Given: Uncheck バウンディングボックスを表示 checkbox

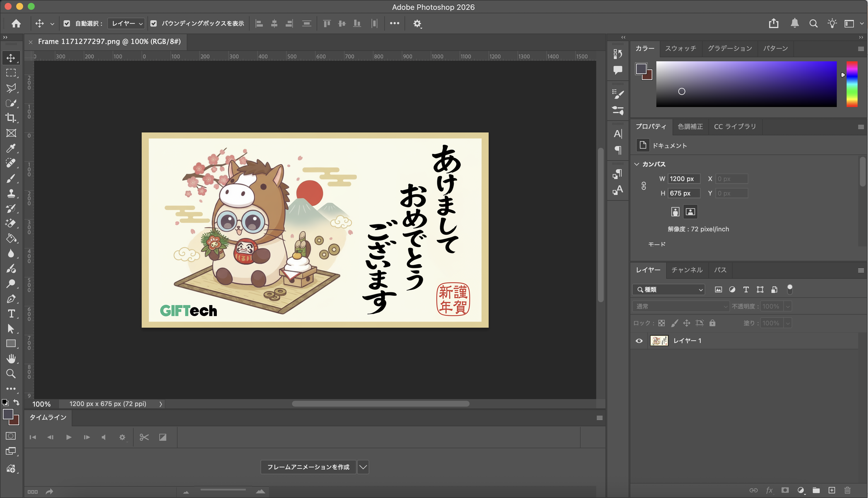Looking at the screenshot, I should (154, 23).
